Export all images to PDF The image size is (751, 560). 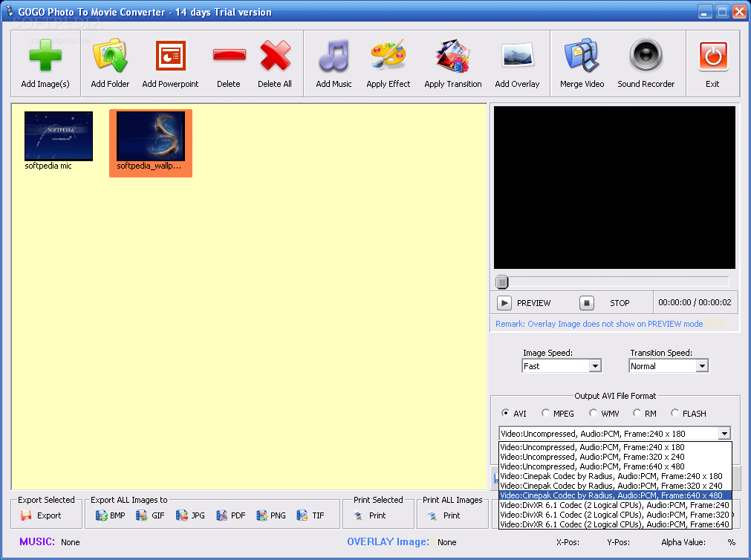(x=230, y=515)
